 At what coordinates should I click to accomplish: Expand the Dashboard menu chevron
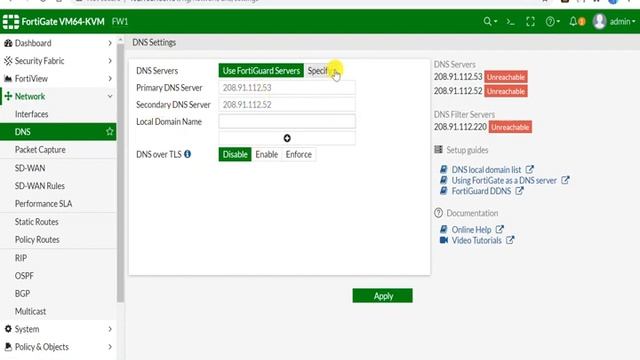(x=110, y=43)
